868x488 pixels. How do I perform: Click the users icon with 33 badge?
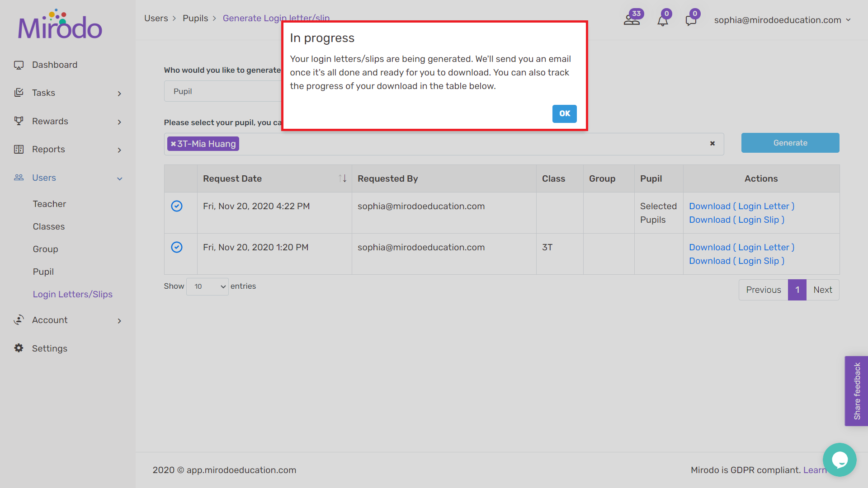632,19
